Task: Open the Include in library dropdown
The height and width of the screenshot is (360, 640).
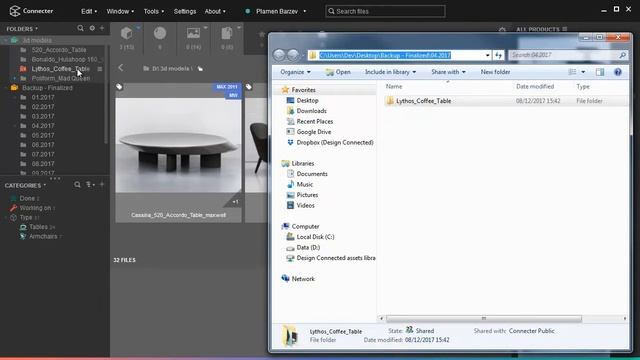Action: (390, 72)
